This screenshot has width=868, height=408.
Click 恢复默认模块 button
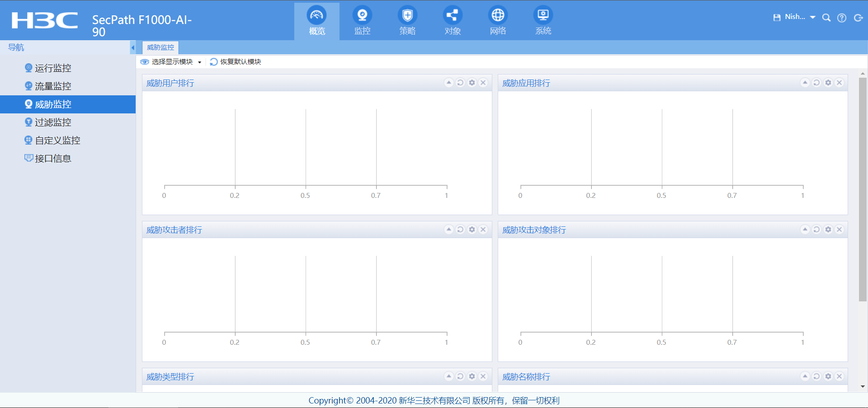(236, 62)
